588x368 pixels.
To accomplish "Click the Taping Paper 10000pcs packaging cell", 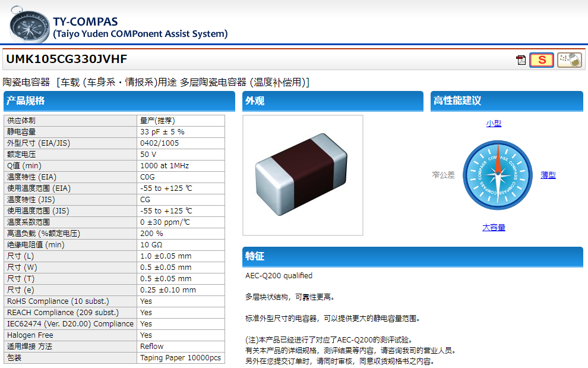I will point(180,358).
